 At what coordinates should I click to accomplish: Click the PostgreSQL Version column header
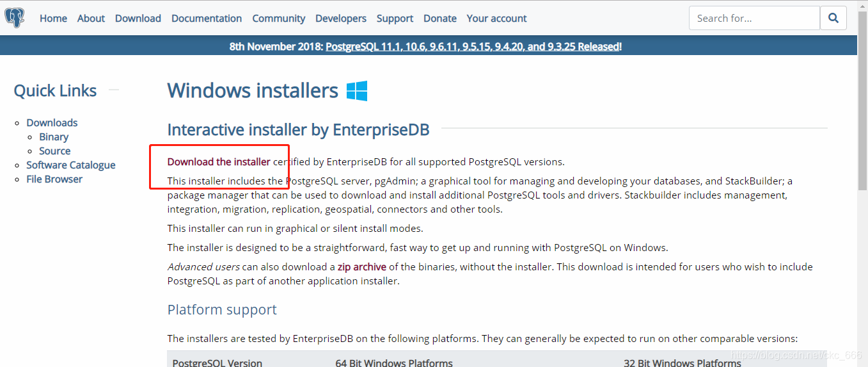[x=217, y=363]
